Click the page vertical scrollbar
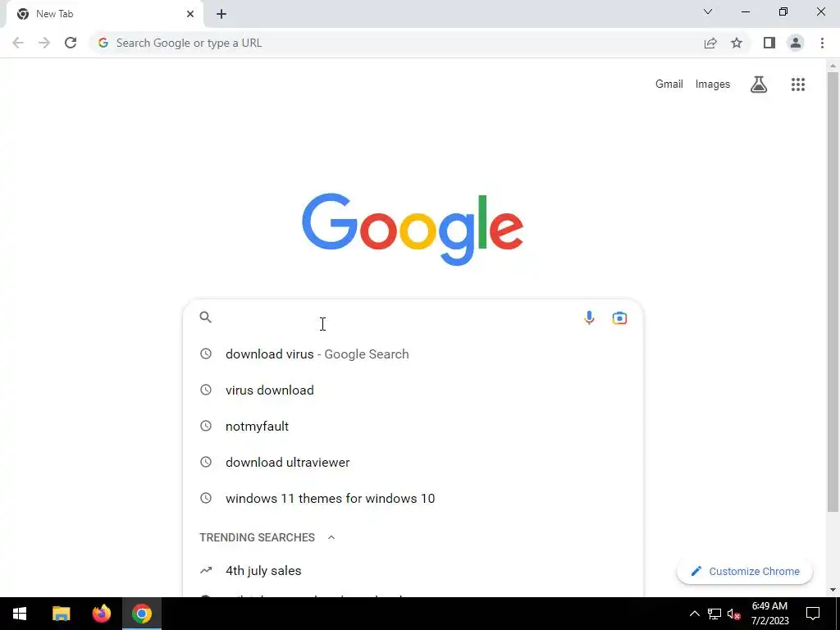840x630 pixels. 833,292
